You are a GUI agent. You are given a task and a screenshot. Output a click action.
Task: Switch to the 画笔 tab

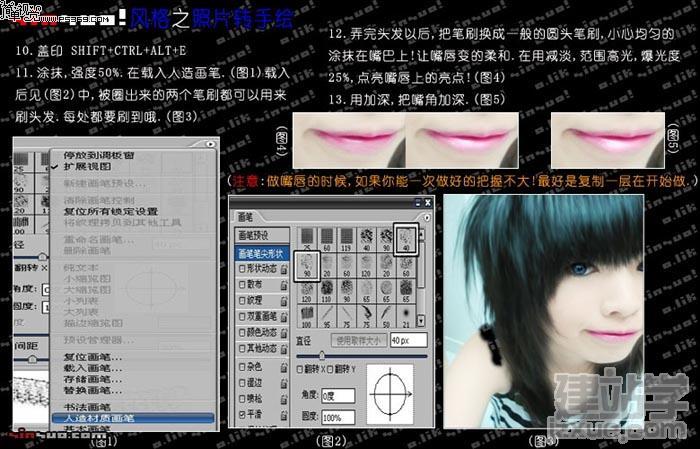click(246, 217)
